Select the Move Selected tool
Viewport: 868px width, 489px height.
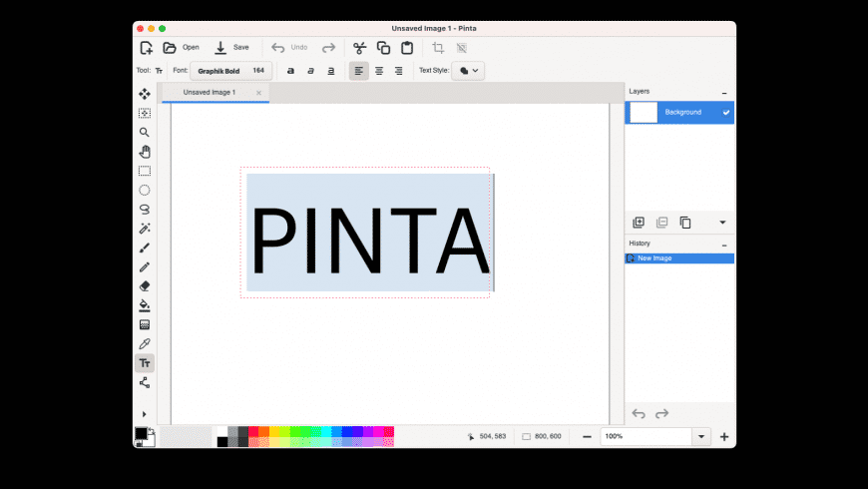coord(145,94)
